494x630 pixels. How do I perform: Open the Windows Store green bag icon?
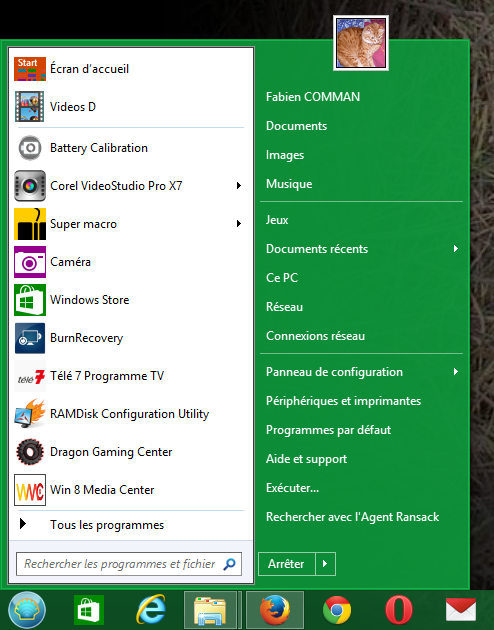click(x=30, y=300)
